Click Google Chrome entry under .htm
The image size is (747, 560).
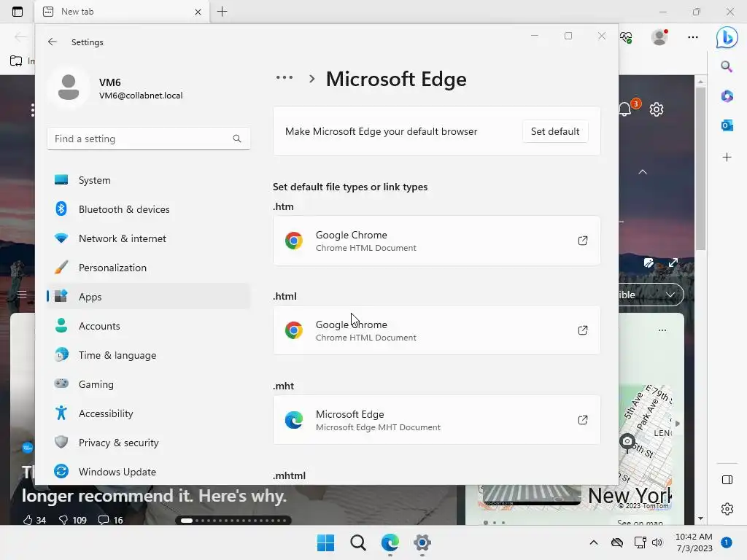(436, 241)
